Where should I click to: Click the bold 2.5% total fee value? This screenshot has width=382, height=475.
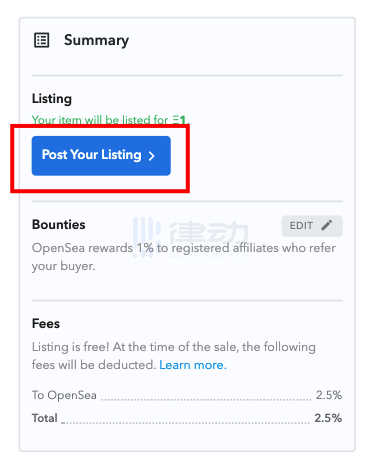point(328,418)
